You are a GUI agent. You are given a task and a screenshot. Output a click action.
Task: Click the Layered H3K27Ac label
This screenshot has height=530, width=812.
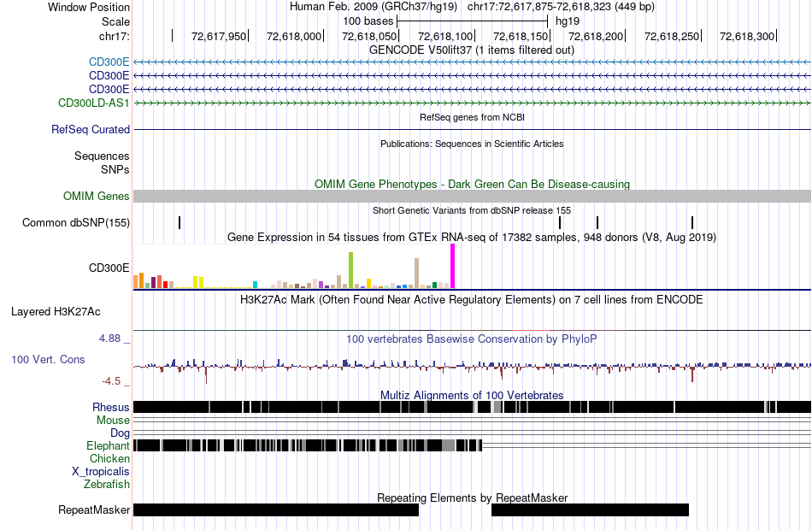click(56, 312)
